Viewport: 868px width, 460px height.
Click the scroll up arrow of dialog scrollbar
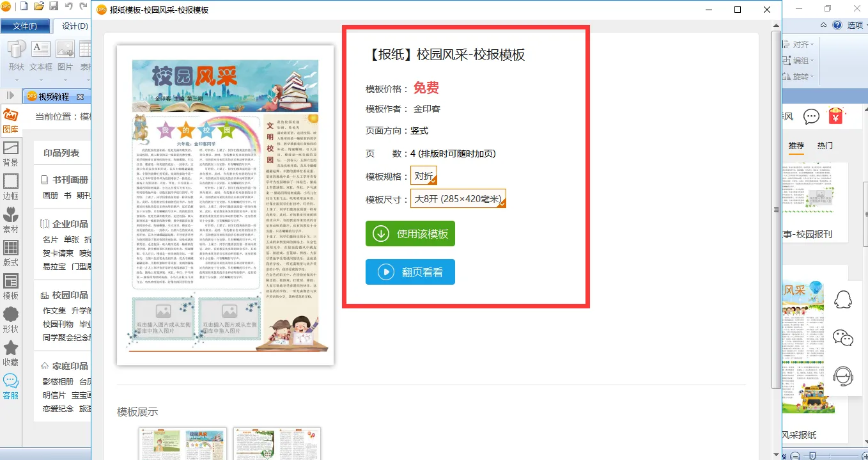click(776, 25)
